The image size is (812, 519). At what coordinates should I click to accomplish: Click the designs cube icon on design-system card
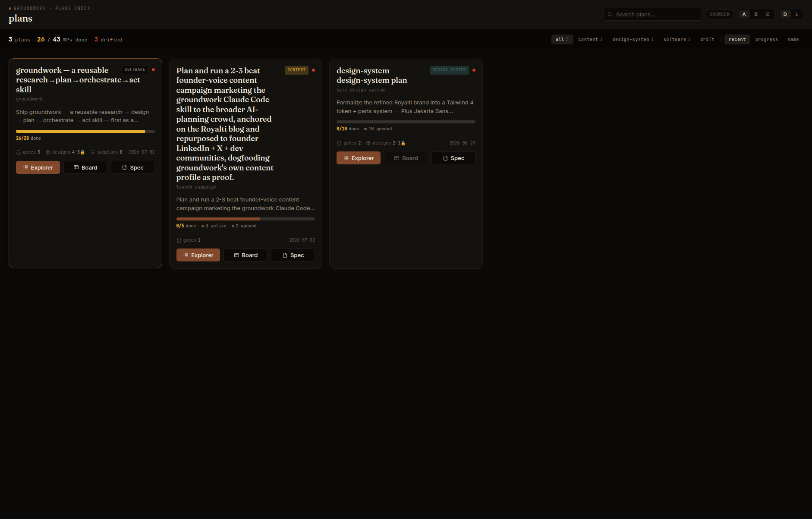tap(368, 143)
